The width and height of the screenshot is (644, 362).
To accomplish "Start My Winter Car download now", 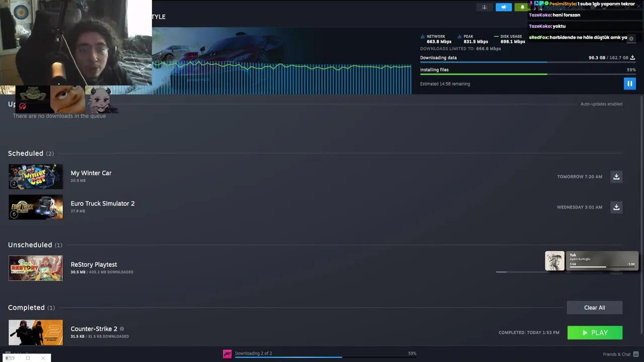I will tap(616, 176).
